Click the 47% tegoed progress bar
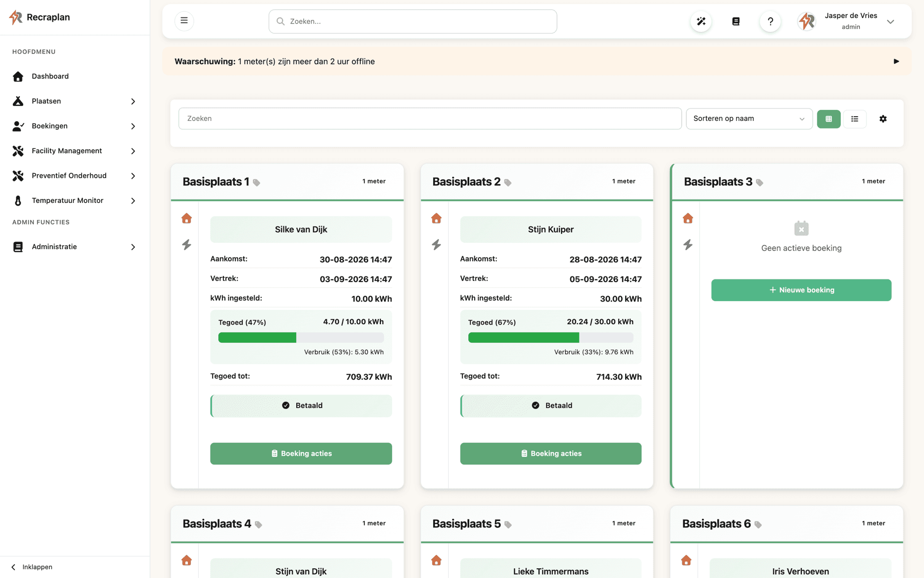 click(301, 338)
